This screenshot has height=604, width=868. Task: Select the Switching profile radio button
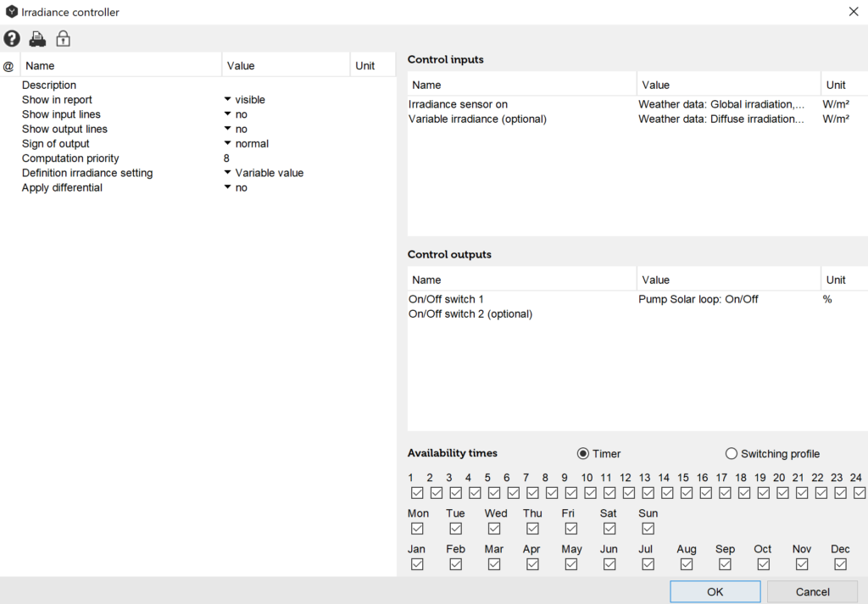click(x=732, y=454)
